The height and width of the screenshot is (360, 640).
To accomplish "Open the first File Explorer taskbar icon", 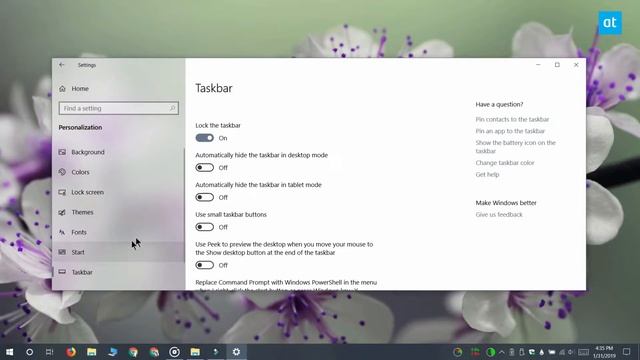I will pos(91,352).
